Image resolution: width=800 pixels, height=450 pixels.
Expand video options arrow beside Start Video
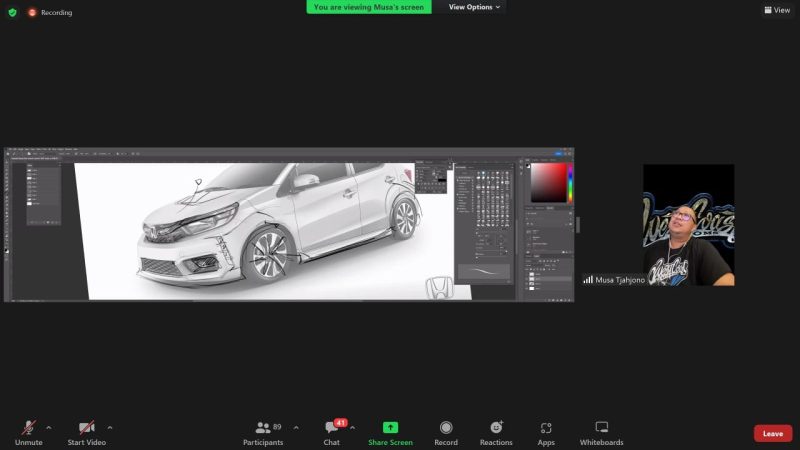click(x=110, y=427)
